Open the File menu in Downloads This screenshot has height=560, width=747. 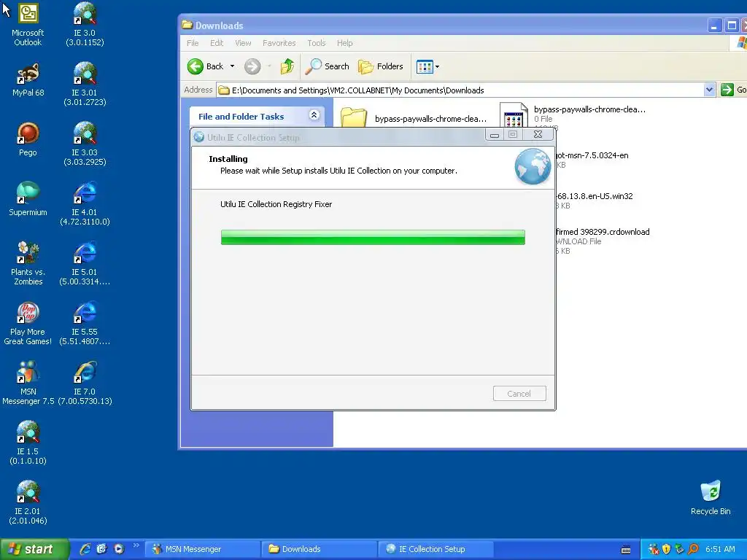193,43
